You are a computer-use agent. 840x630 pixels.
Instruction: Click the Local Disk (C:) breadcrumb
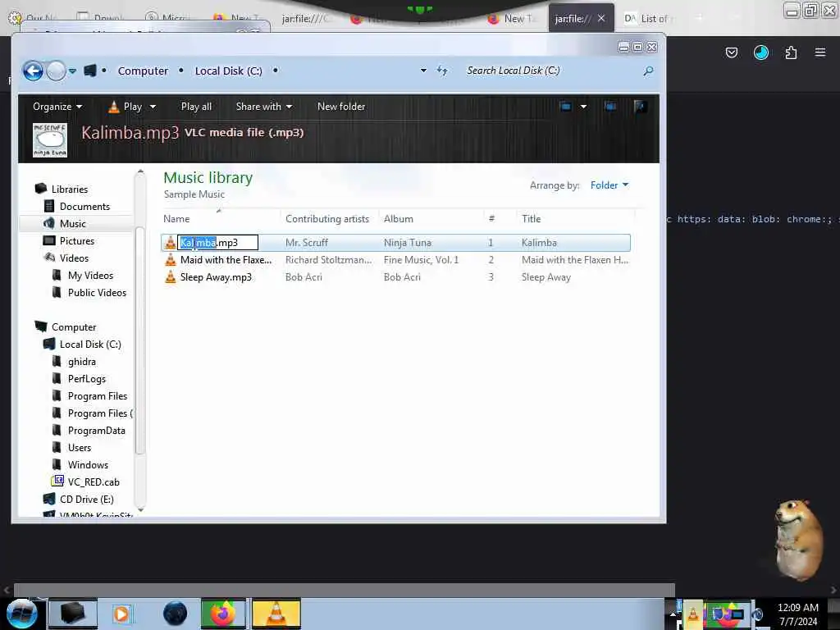click(228, 71)
